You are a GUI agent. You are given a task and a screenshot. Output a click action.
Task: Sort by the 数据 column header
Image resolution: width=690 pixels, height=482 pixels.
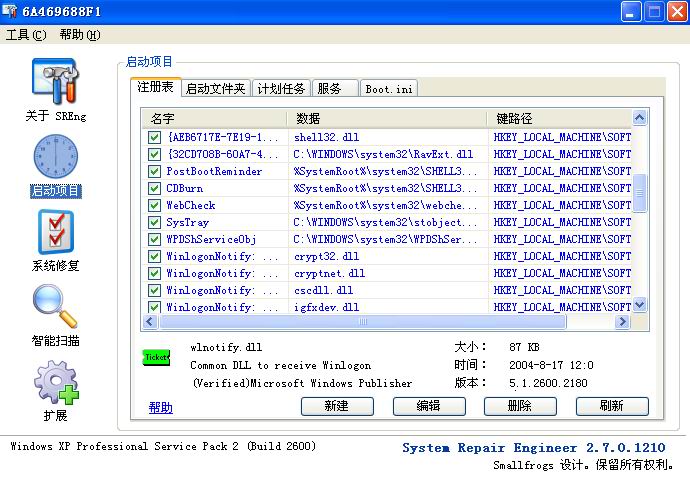390,118
